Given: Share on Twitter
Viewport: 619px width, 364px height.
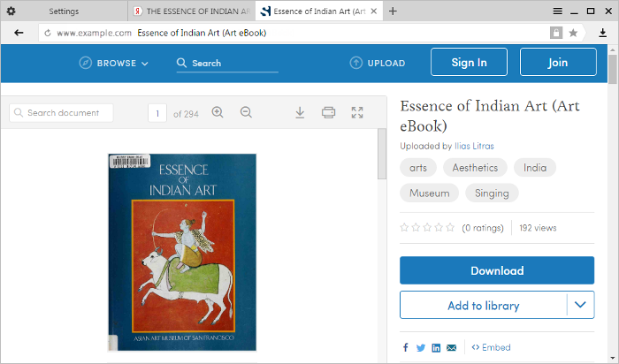Looking at the screenshot, I should click(420, 348).
